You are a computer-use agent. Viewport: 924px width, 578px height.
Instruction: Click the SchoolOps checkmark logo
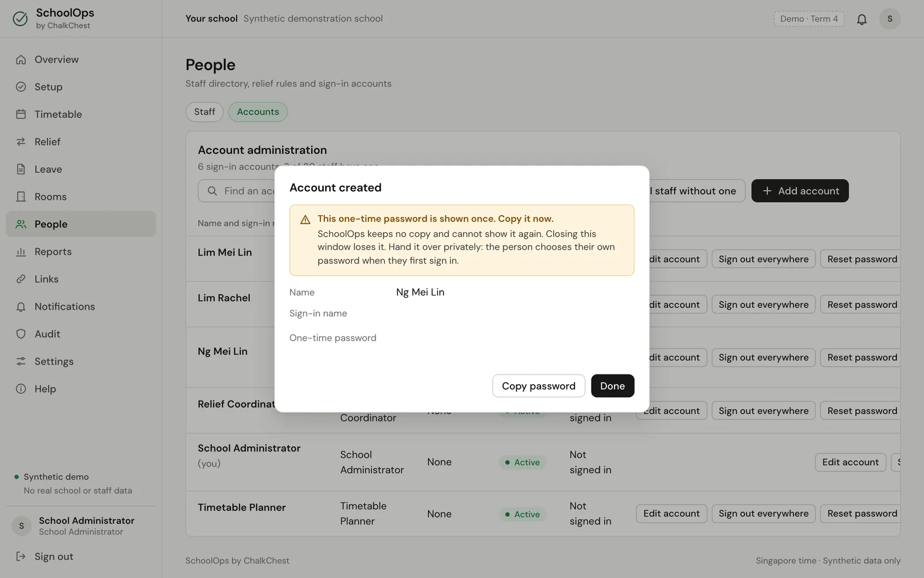click(x=20, y=19)
